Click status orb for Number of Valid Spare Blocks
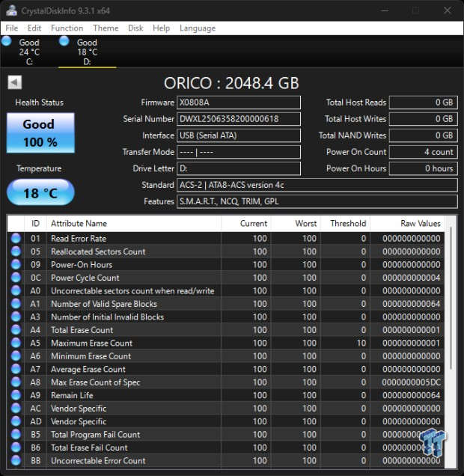The height and width of the screenshot is (476, 464). click(x=16, y=304)
